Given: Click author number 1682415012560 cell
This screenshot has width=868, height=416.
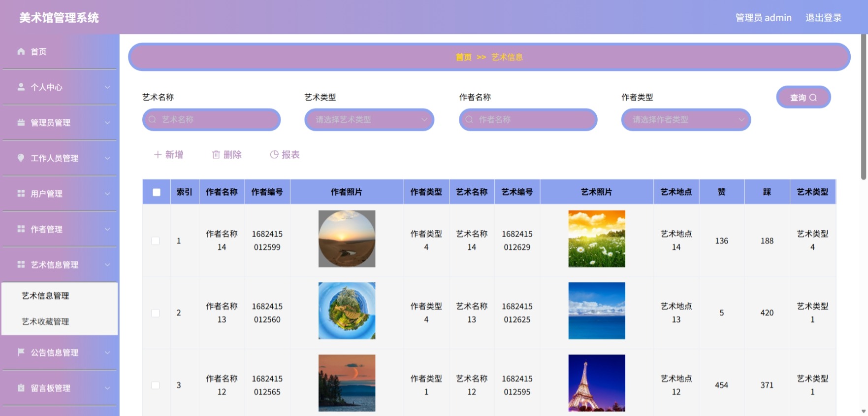Looking at the screenshot, I should [x=267, y=313].
